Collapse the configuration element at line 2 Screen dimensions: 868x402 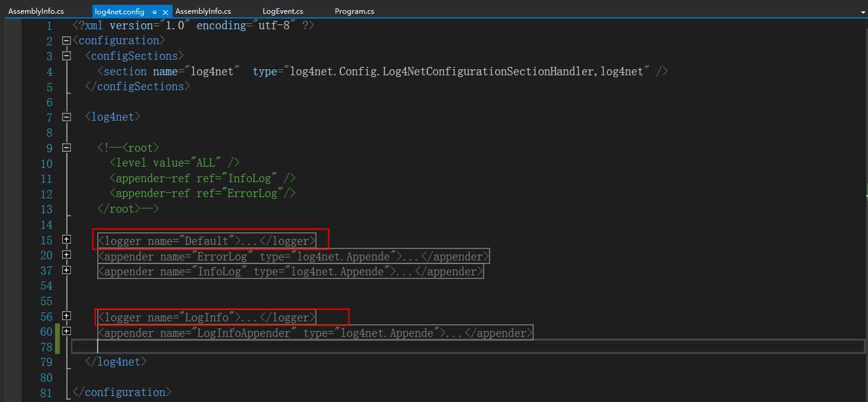click(x=66, y=41)
